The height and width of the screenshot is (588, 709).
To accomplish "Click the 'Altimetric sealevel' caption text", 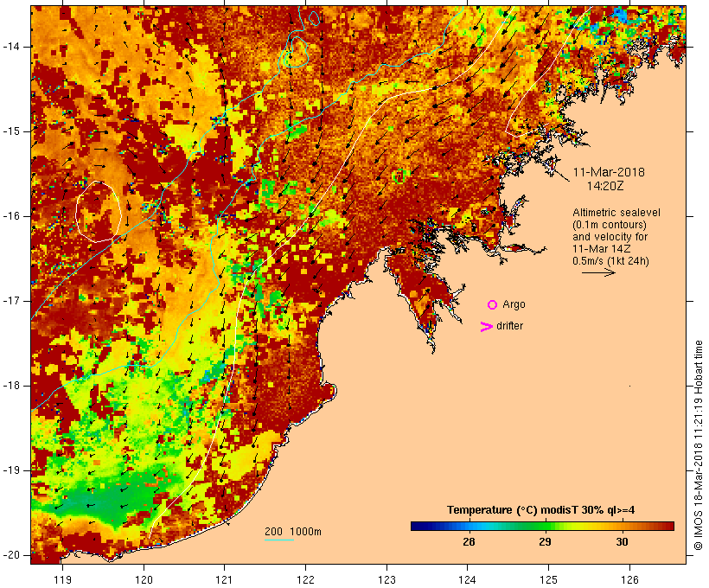I will [616, 213].
